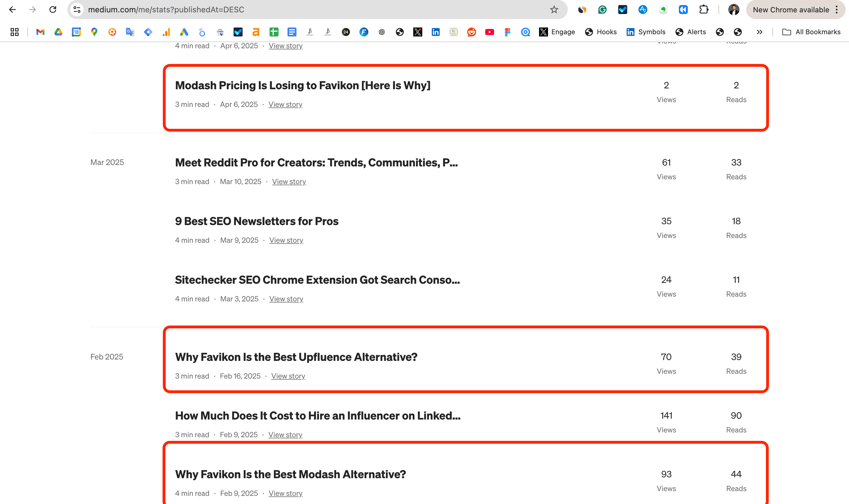View story for Modash Pricing article
This screenshot has height=504, width=849.
(x=285, y=105)
